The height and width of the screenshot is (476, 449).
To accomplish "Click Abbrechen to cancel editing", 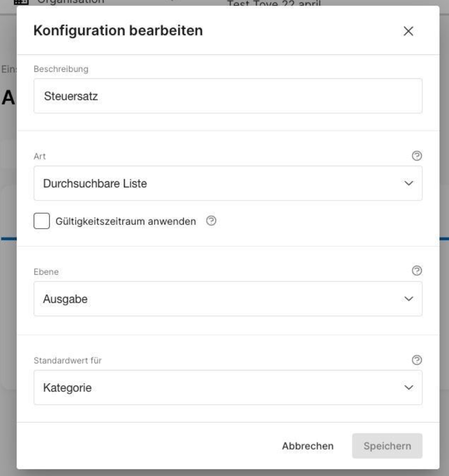I will [x=308, y=446].
